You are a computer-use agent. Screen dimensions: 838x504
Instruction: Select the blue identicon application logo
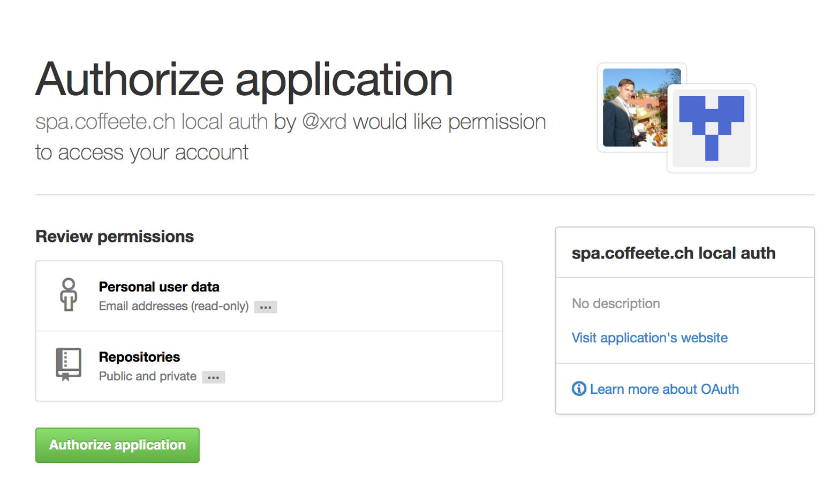pos(711,128)
